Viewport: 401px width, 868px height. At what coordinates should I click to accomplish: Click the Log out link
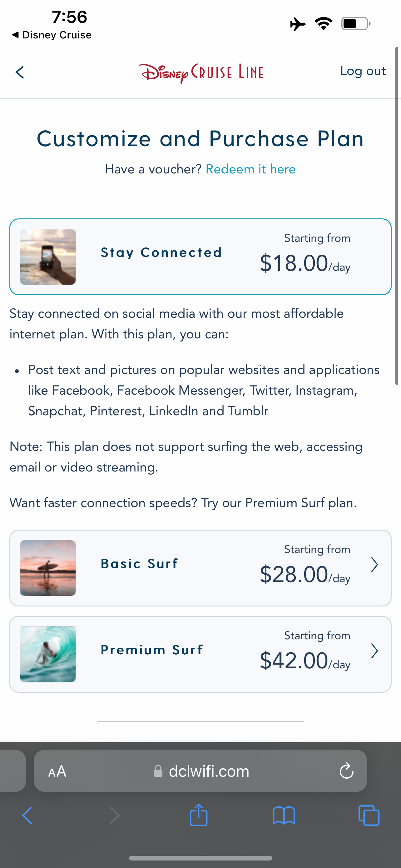pyautogui.click(x=363, y=71)
